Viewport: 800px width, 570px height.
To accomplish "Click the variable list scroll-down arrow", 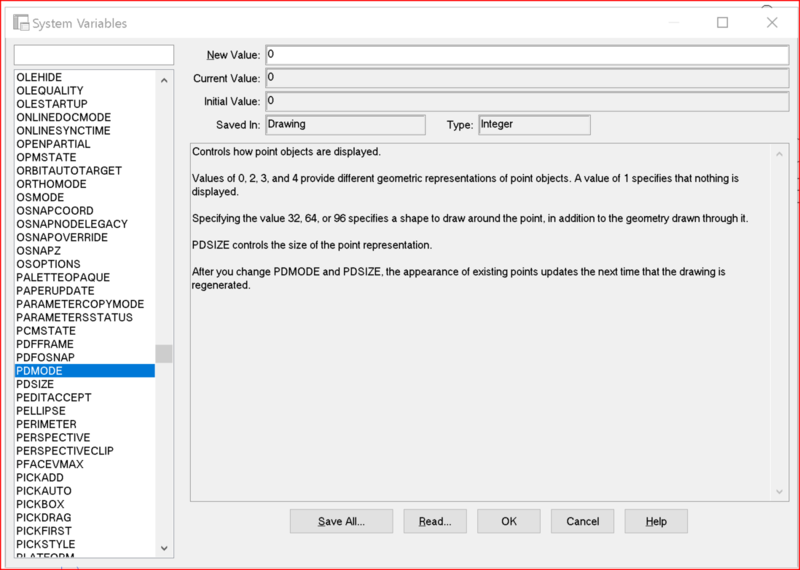I will pyautogui.click(x=164, y=548).
